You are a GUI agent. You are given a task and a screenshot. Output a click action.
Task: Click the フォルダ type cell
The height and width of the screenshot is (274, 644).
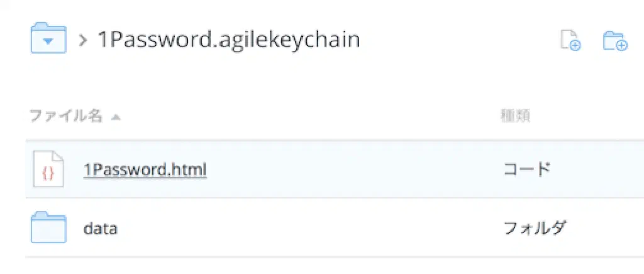coord(535,228)
